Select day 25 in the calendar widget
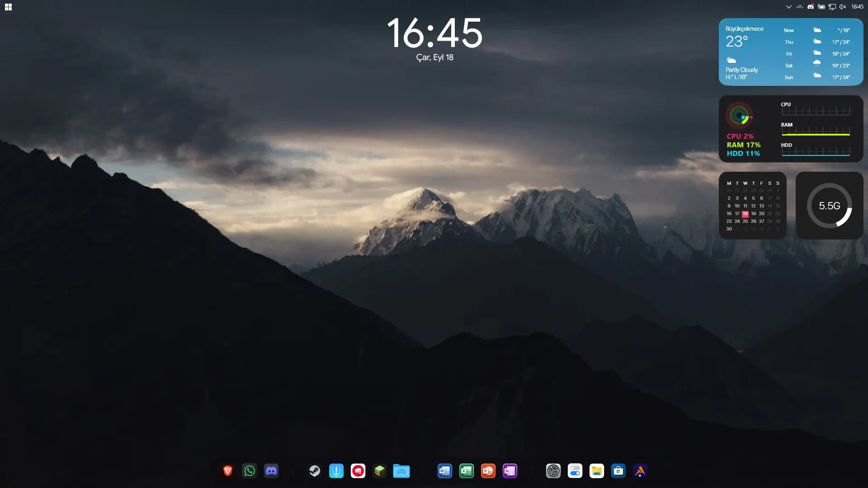Viewport: 868px width, 488px height. click(x=745, y=221)
